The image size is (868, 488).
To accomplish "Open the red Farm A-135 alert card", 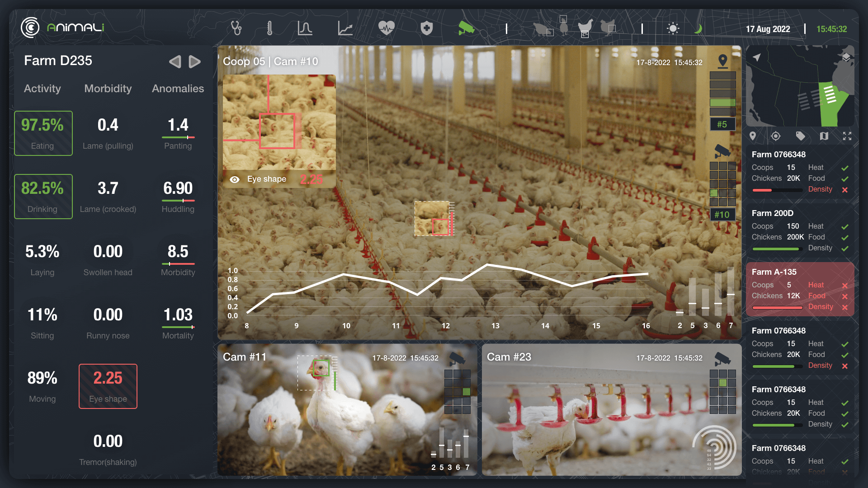I will (800, 289).
